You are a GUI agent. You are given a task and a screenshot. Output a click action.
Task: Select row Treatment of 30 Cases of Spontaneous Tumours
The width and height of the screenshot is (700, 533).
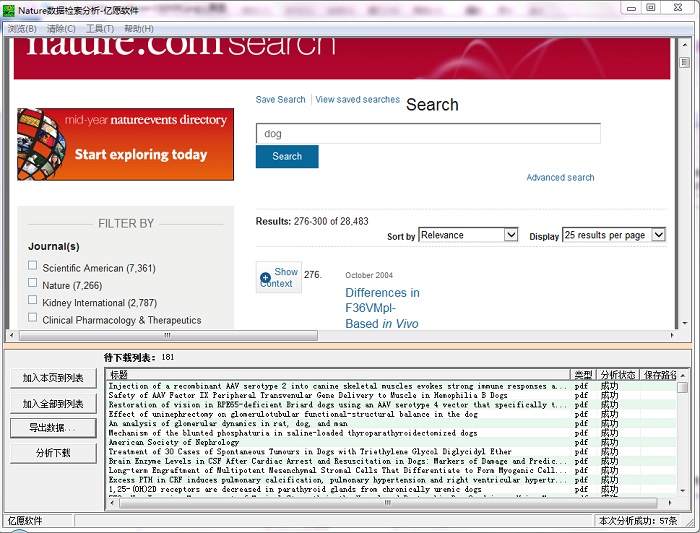point(392,452)
